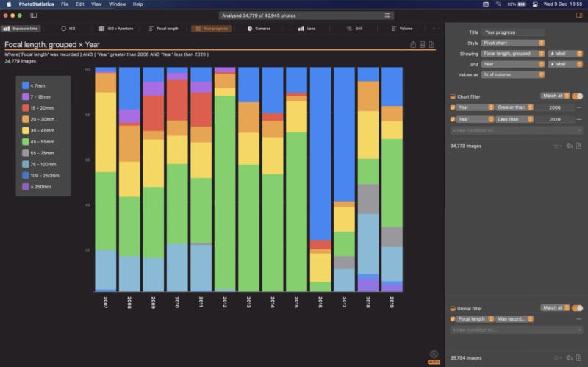Uncheck the 'Year Greater than' condition checkbox
This screenshot has width=588, height=367.
pos(453,107)
